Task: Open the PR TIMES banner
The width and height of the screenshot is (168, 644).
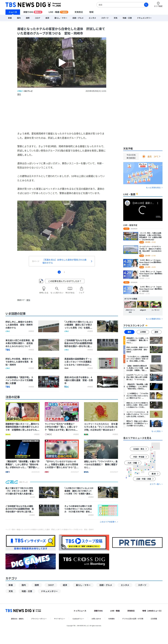Action: tap(137, 542)
